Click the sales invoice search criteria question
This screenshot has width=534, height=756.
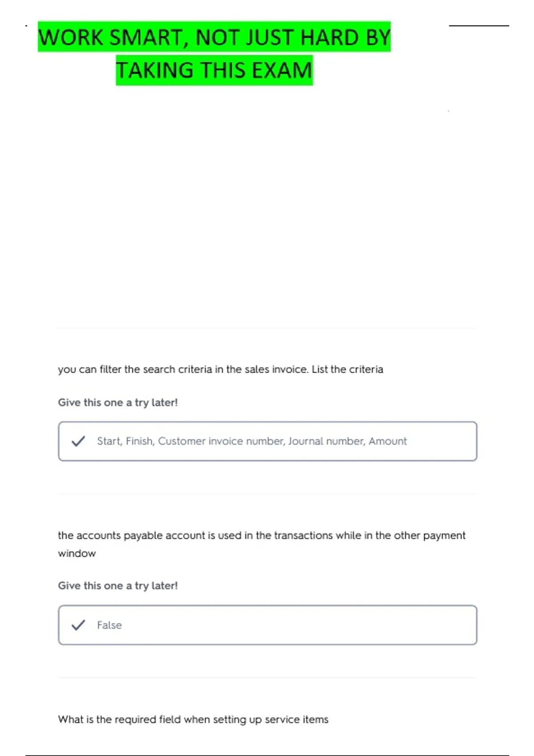tap(220, 370)
